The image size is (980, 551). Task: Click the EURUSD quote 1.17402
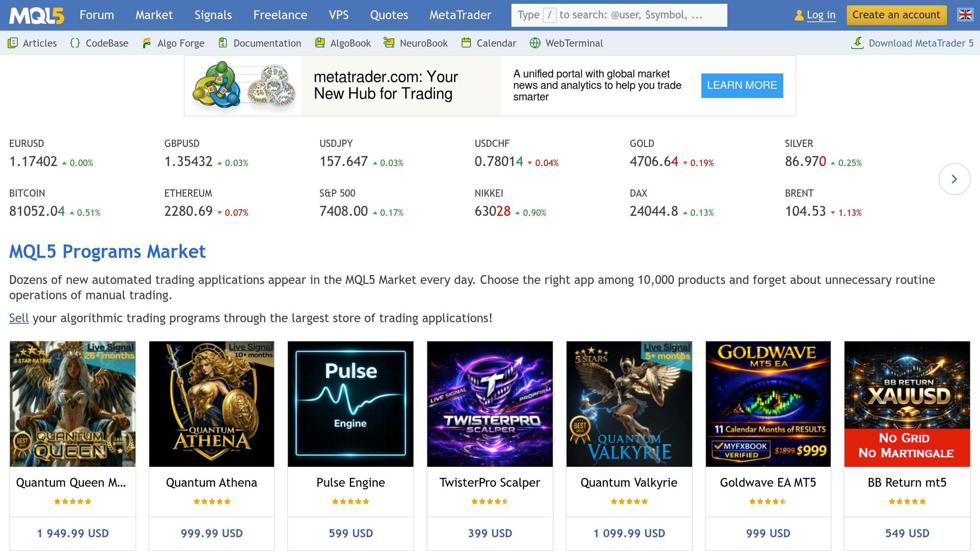coord(33,162)
